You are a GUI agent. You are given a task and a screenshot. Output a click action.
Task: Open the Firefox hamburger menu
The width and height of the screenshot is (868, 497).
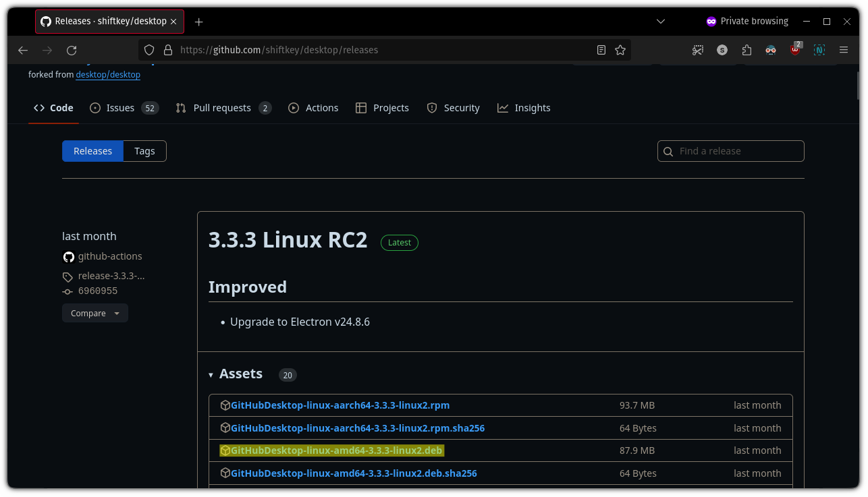844,50
